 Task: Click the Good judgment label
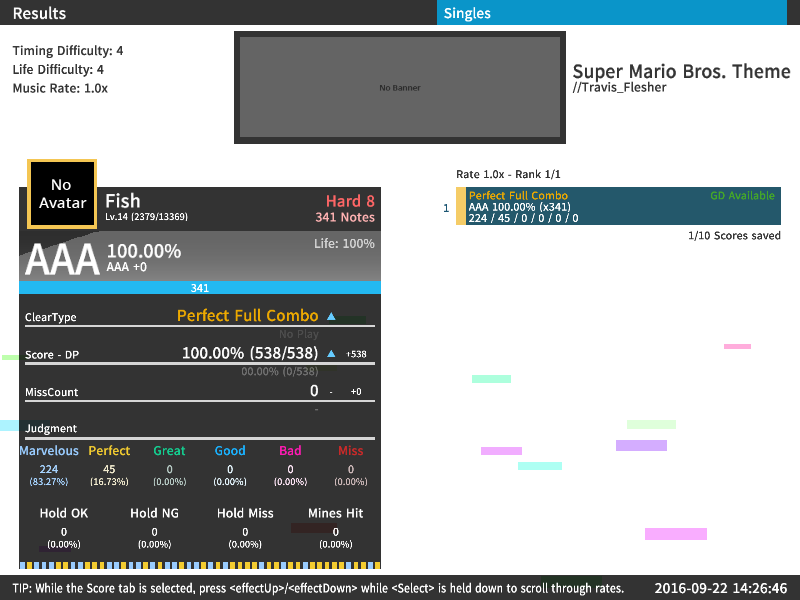pos(230,451)
